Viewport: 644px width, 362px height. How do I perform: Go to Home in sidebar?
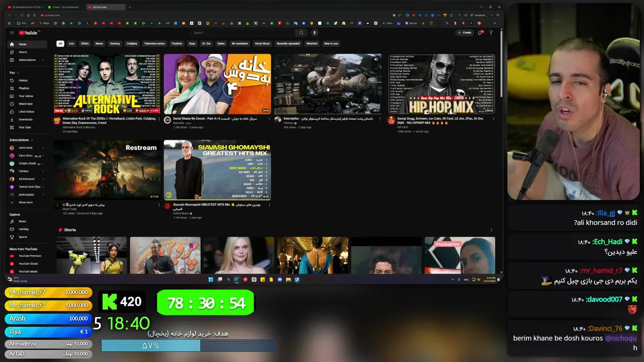[x=27, y=44]
